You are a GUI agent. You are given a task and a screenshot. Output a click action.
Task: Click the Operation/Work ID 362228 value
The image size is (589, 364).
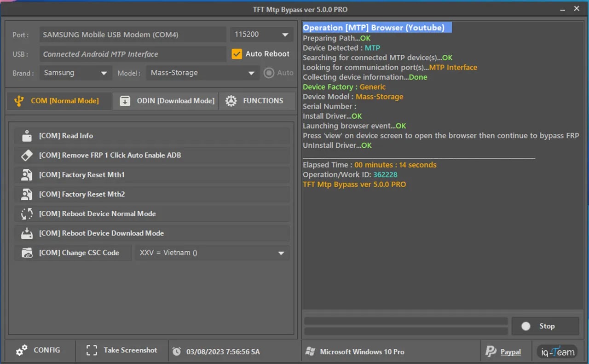385,175
